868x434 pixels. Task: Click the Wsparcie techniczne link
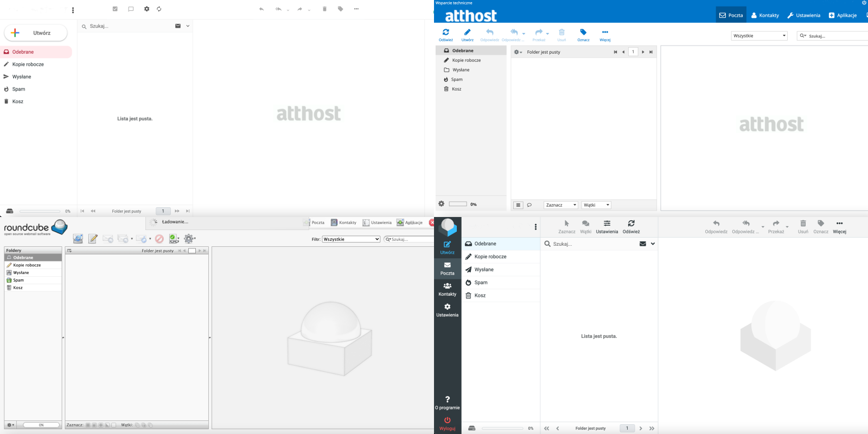(x=454, y=3)
